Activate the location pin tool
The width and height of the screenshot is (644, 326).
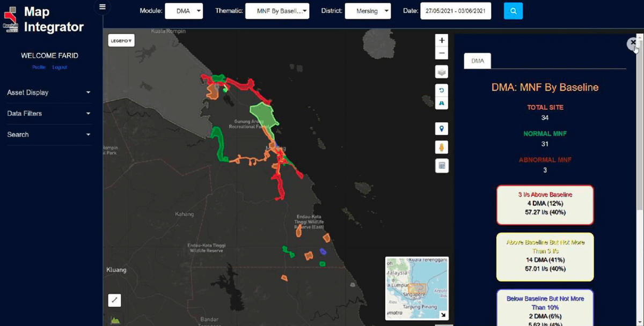[x=441, y=128]
